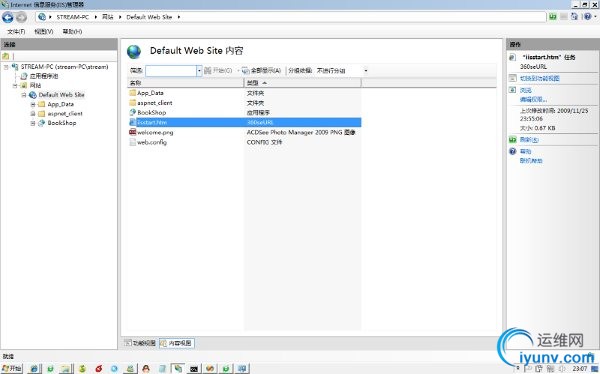The width and height of the screenshot is (600, 374).
Task: Click the globe icon in address breadcrumb
Action: (42, 17)
